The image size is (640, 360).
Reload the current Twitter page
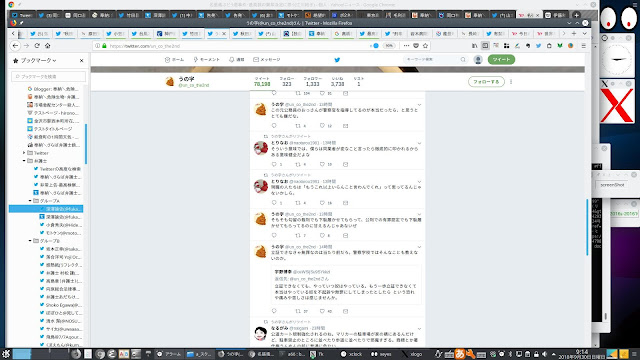pos(37,46)
